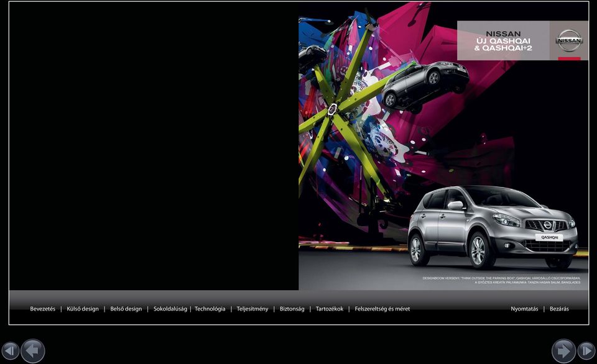Jump to the last brochure page
This screenshot has height=364, width=597.
(x=586, y=351)
